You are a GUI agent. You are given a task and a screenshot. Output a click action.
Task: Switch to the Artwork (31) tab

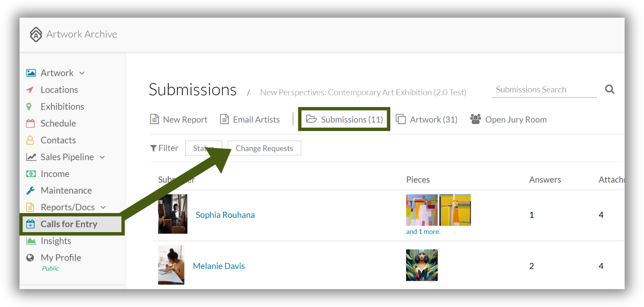[x=426, y=119]
